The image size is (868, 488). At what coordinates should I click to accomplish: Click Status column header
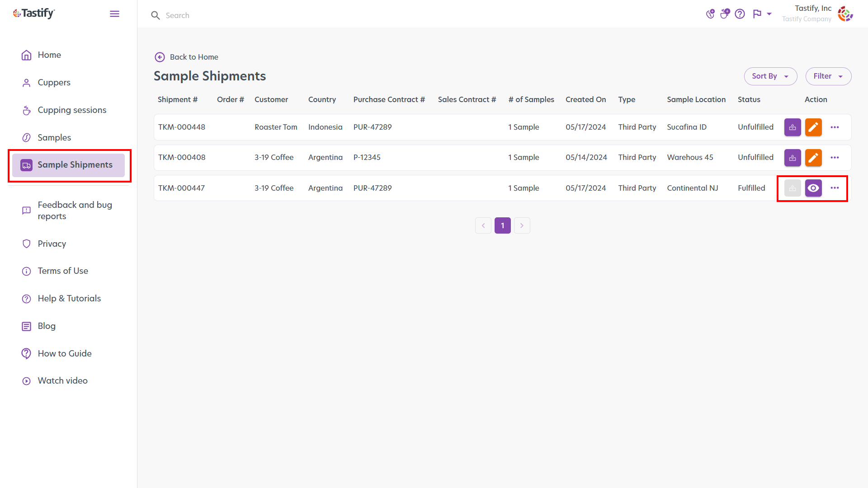(x=749, y=99)
